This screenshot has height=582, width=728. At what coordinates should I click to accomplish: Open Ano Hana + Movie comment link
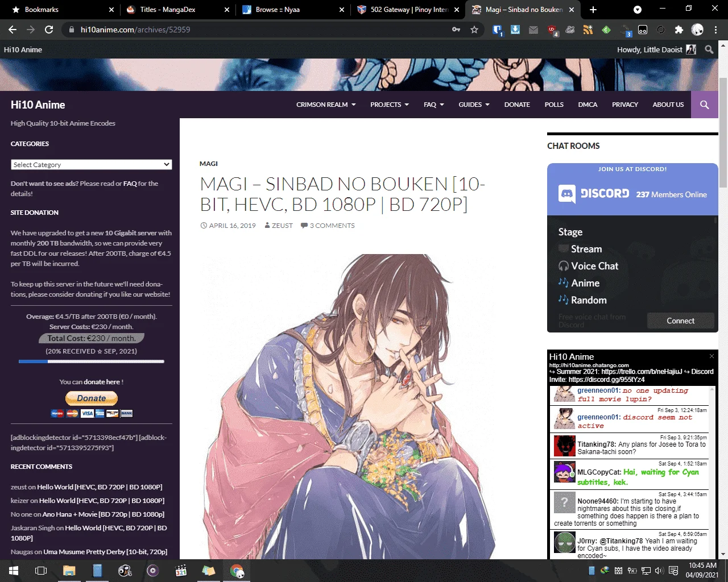[104, 514]
